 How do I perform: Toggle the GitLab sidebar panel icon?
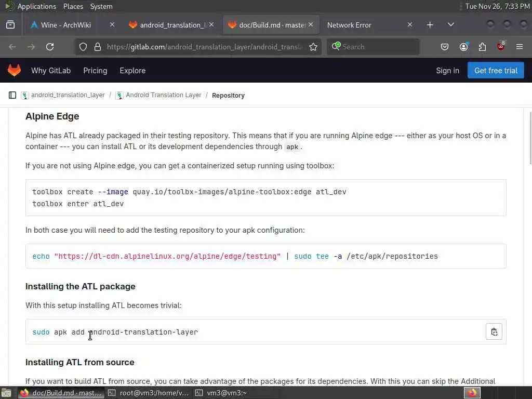[x=12, y=95]
